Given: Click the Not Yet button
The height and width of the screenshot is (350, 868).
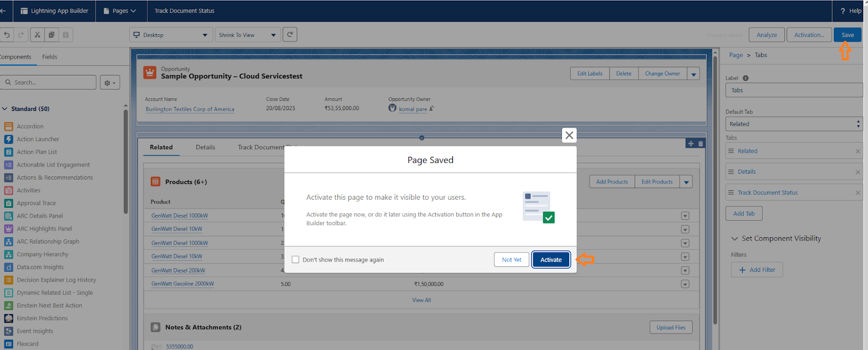Looking at the screenshot, I should tap(511, 260).
